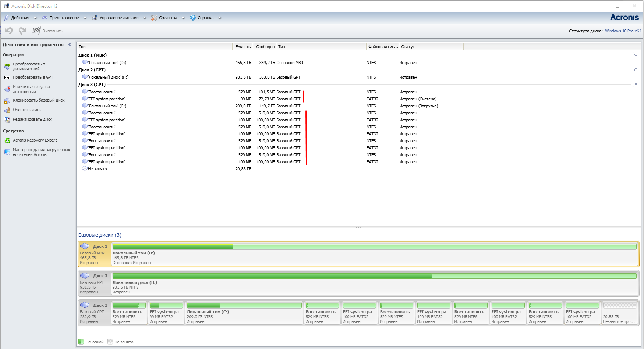
Task: Click the Очистить диск action
Action: [27, 110]
